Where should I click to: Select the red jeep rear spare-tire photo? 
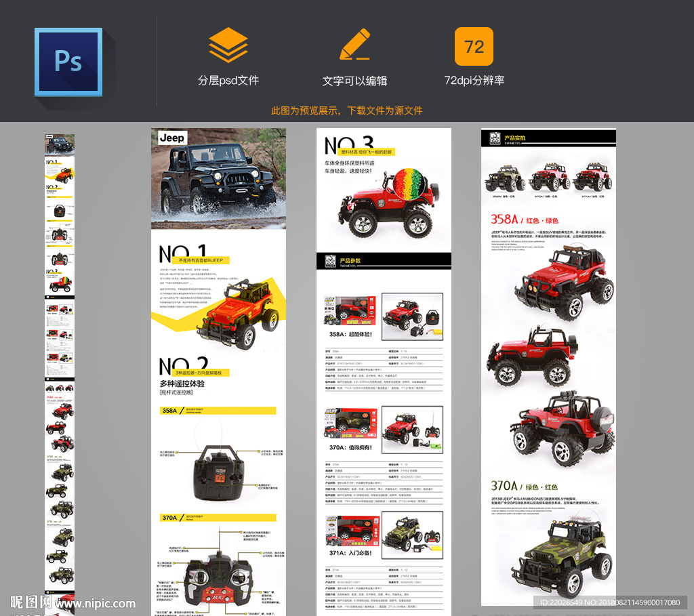(x=562, y=429)
